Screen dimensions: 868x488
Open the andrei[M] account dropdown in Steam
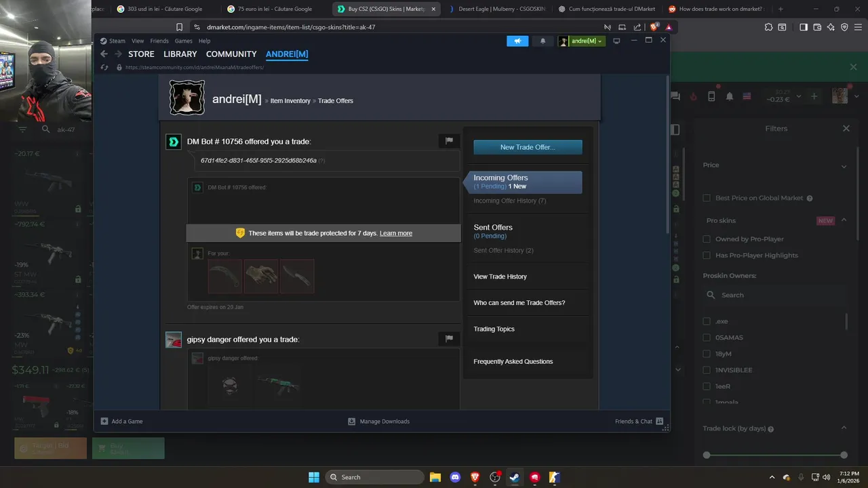[587, 41]
